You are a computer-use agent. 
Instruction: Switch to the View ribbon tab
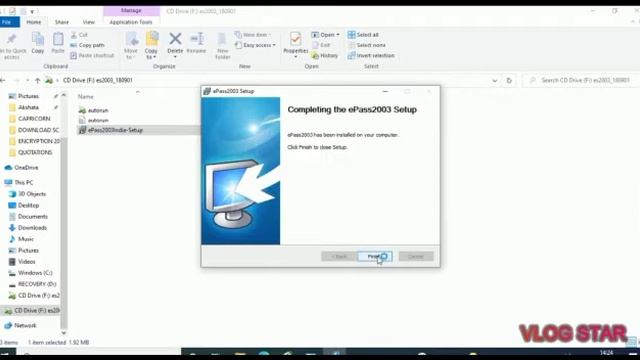[89, 22]
